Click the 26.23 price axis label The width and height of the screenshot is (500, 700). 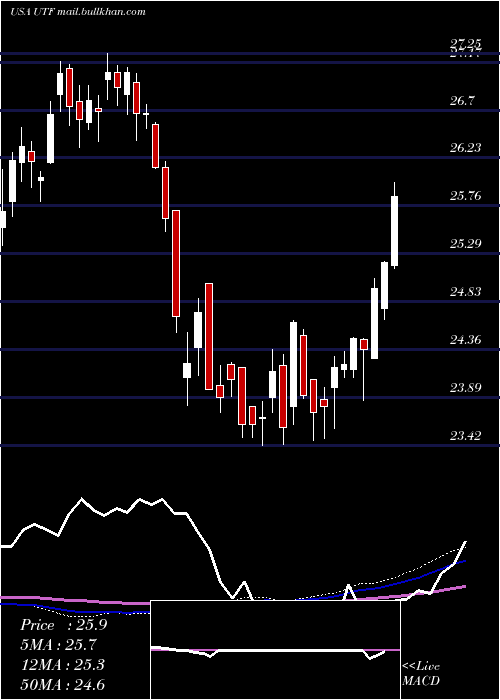(x=466, y=148)
